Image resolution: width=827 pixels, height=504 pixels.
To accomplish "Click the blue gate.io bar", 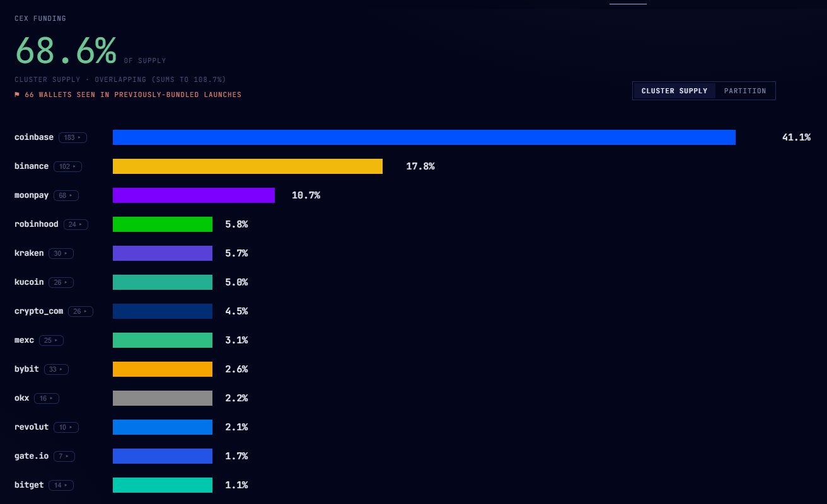I will click(x=163, y=456).
